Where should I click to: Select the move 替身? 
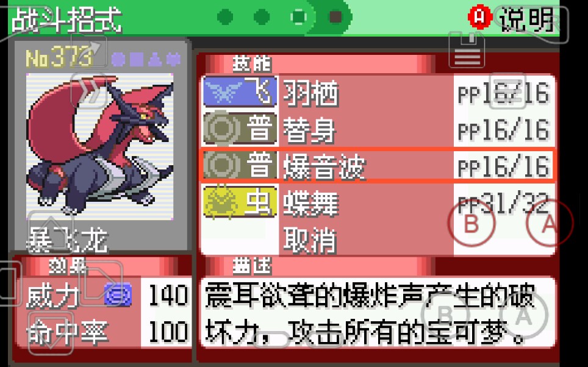click(378, 129)
